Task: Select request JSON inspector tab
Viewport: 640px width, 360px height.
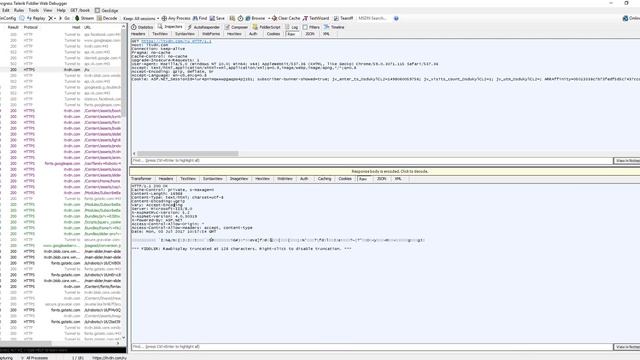Action: point(310,34)
